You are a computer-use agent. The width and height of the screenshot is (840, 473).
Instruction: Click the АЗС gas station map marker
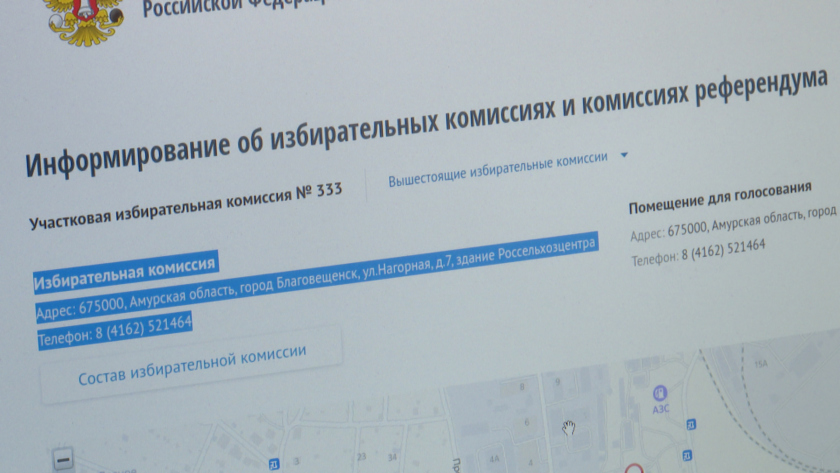click(660, 394)
